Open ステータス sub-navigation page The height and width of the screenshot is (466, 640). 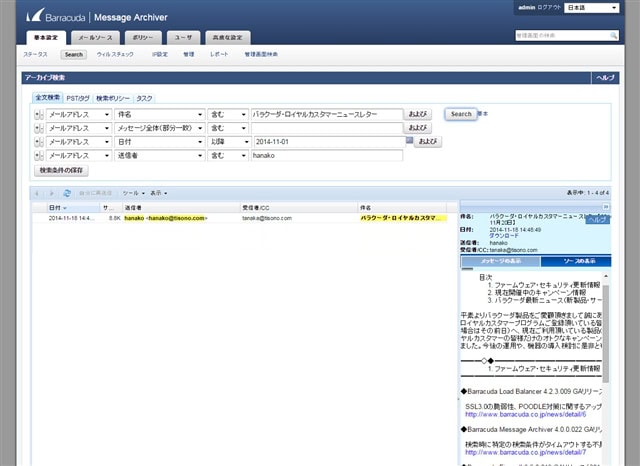click(36, 54)
